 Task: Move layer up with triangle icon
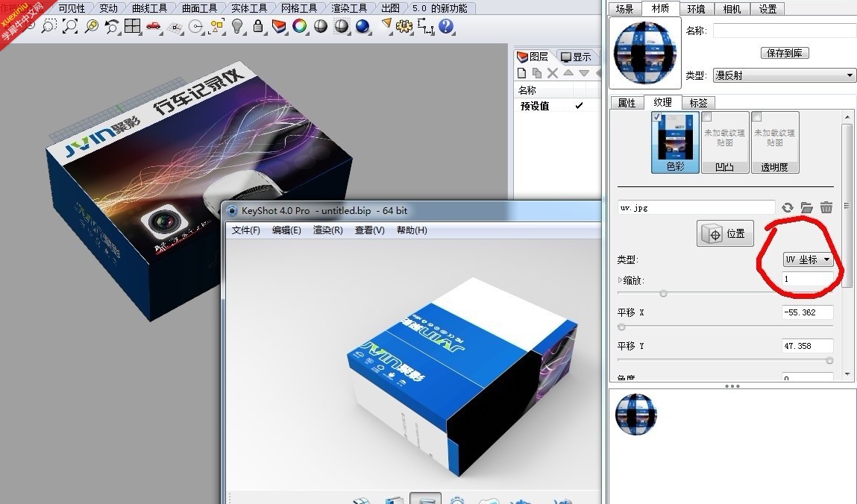(568, 72)
